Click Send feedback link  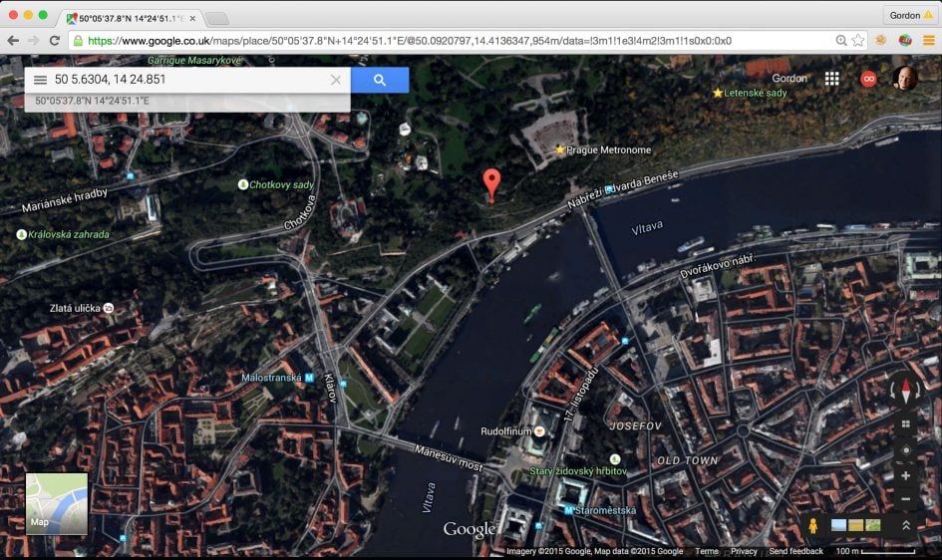pyautogui.click(x=796, y=551)
